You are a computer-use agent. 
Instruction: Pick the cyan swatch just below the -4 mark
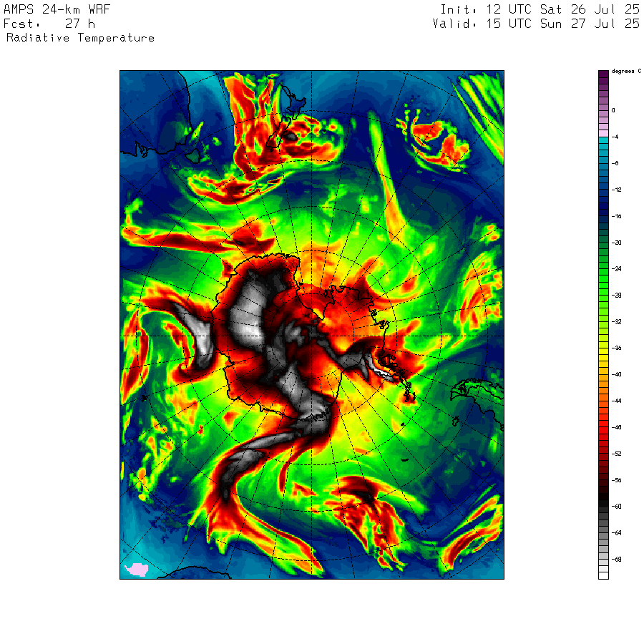click(x=603, y=140)
